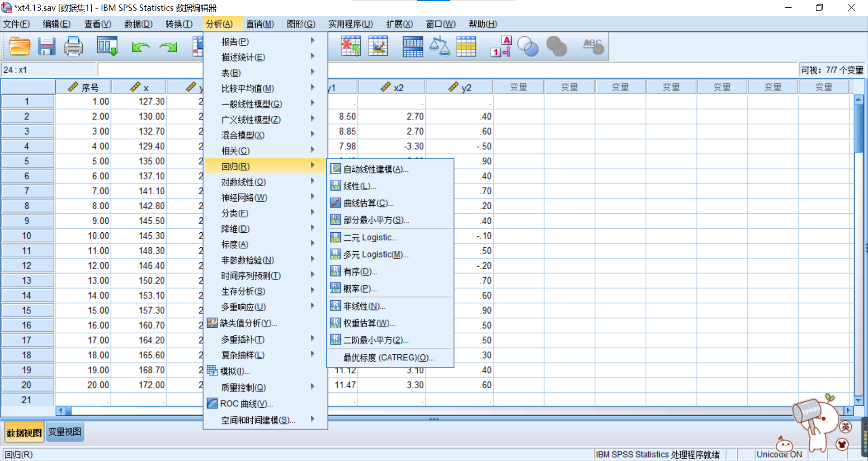This screenshot has width=868, height=461.
Task: Expand the 对数线性(O) submenu
Action: pyautogui.click(x=265, y=182)
